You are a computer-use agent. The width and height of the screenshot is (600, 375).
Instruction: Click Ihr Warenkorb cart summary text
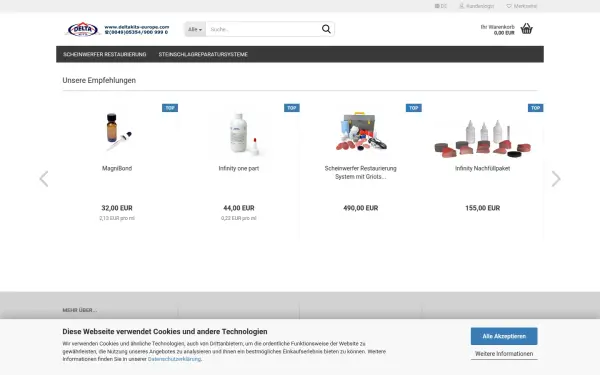tap(497, 30)
